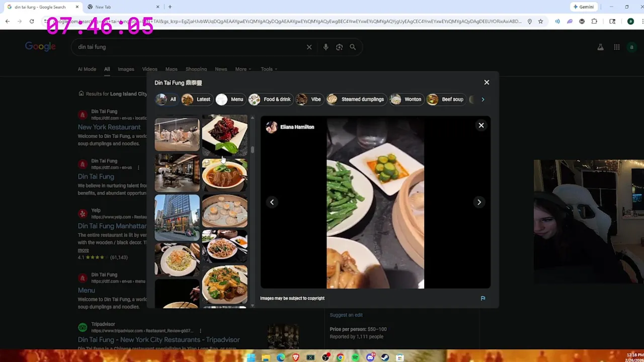Open the Google logo homepage link
The image size is (644, 362).
(x=40, y=47)
